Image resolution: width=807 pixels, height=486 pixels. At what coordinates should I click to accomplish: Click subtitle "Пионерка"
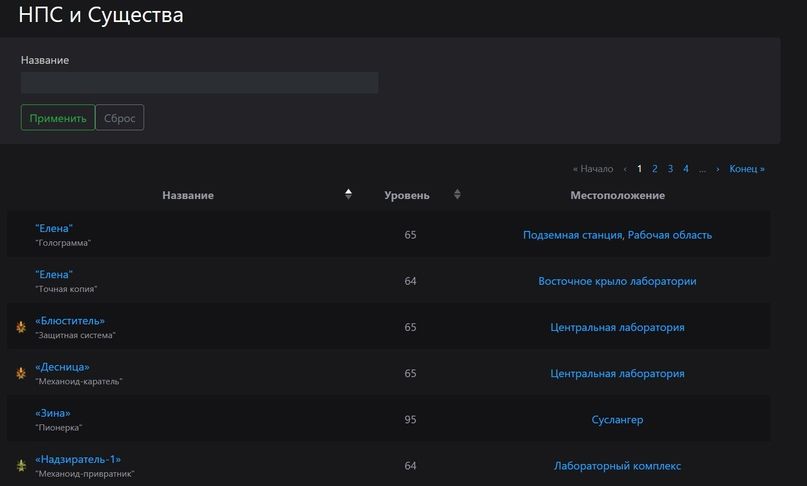point(59,428)
